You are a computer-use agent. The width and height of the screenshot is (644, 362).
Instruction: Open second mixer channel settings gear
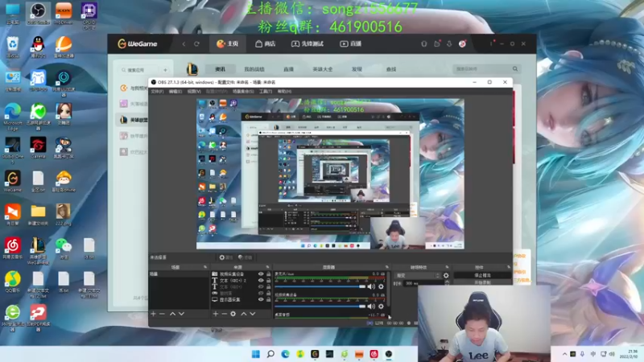[x=381, y=306]
